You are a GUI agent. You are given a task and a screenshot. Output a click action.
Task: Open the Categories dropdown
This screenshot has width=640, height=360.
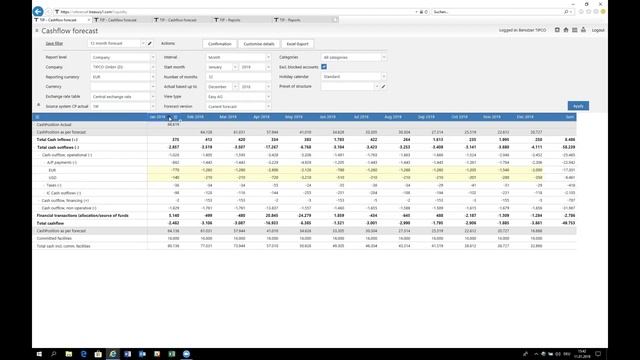coord(353,58)
